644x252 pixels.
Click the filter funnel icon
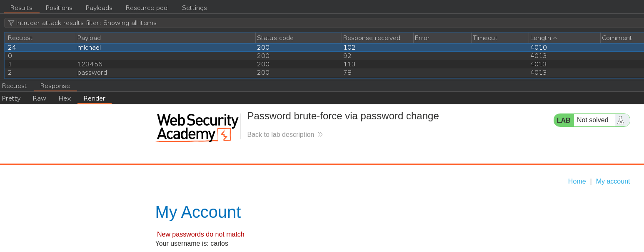11,23
